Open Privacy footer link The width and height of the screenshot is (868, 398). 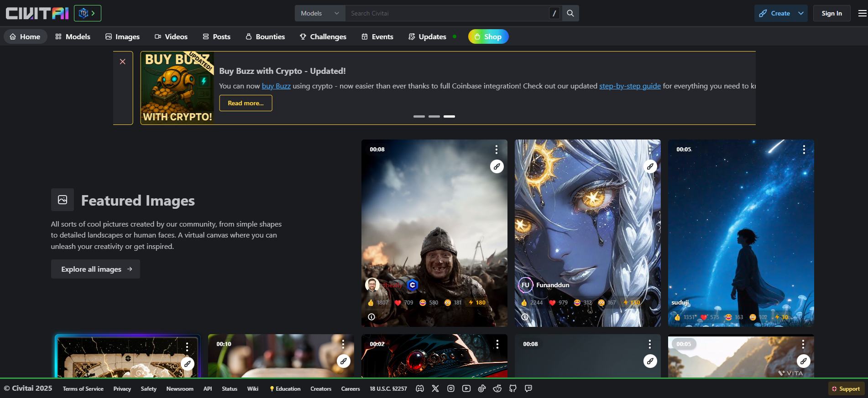click(x=122, y=389)
